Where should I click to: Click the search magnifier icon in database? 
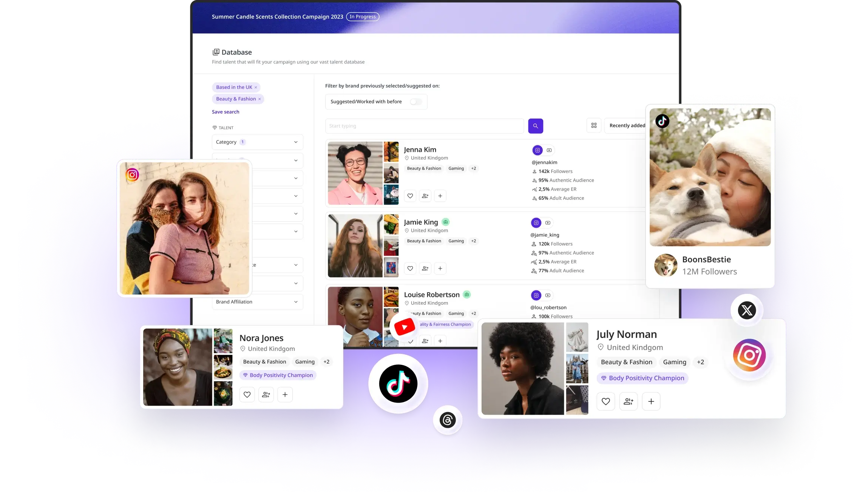coord(535,126)
